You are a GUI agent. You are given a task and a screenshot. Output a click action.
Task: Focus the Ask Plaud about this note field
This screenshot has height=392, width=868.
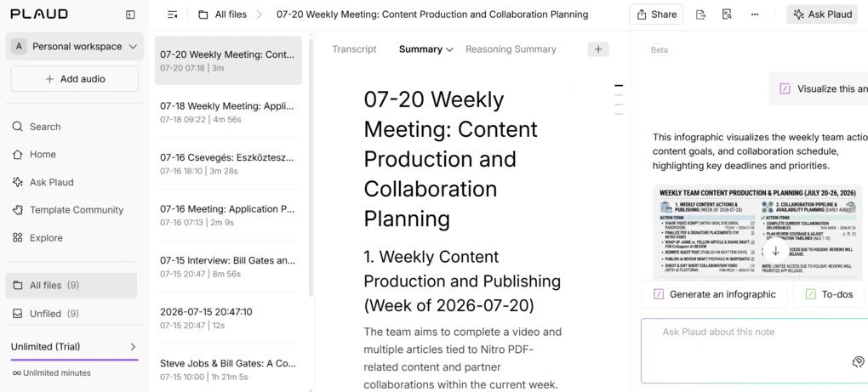pos(755,350)
